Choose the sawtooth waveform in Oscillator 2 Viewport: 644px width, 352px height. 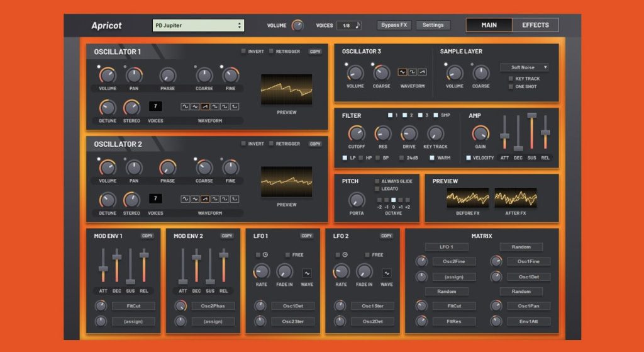pyautogui.click(x=205, y=199)
